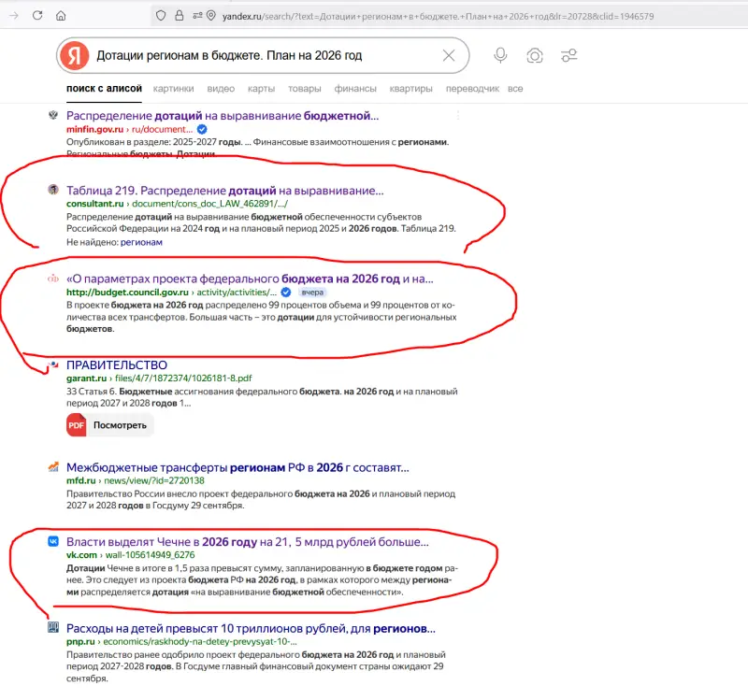Viewport: 748px width, 700px height.
Task: Open image search via the camera icon
Action: pos(535,56)
